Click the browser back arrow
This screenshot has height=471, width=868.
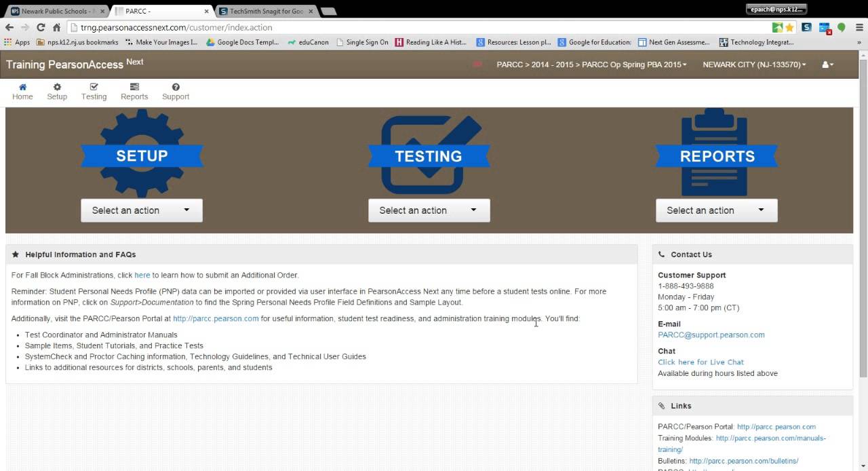click(9, 27)
